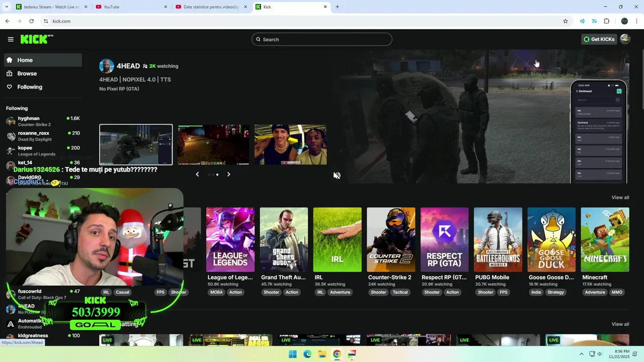Open Windows Start menu
Image resolution: width=644 pixels, height=362 pixels.
pyautogui.click(x=293, y=354)
